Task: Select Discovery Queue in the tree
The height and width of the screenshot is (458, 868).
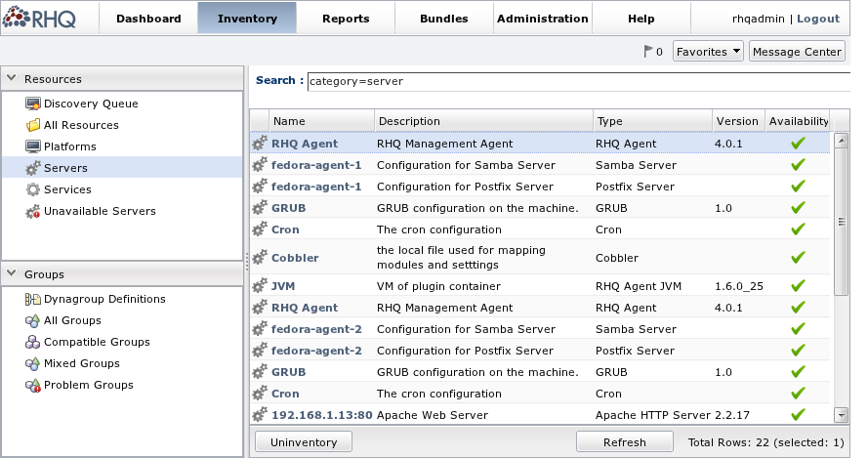Action: coord(91,104)
